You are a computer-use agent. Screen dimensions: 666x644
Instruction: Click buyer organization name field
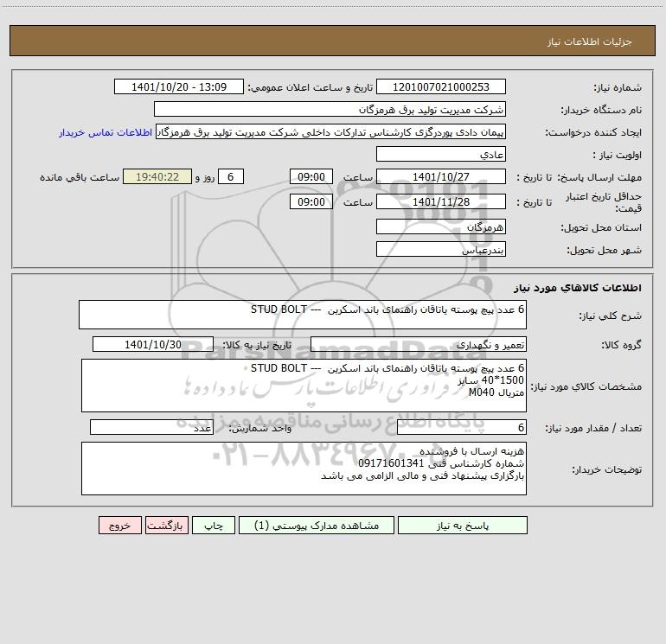(330, 110)
